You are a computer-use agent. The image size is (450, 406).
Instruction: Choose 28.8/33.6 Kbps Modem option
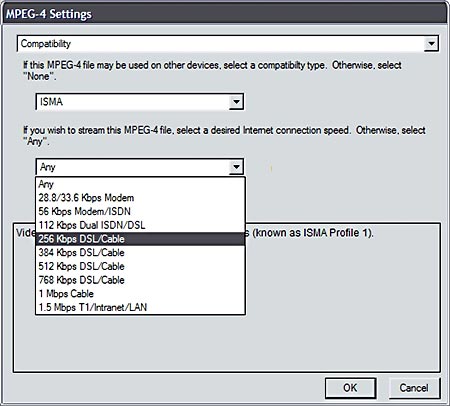click(x=140, y=198)
